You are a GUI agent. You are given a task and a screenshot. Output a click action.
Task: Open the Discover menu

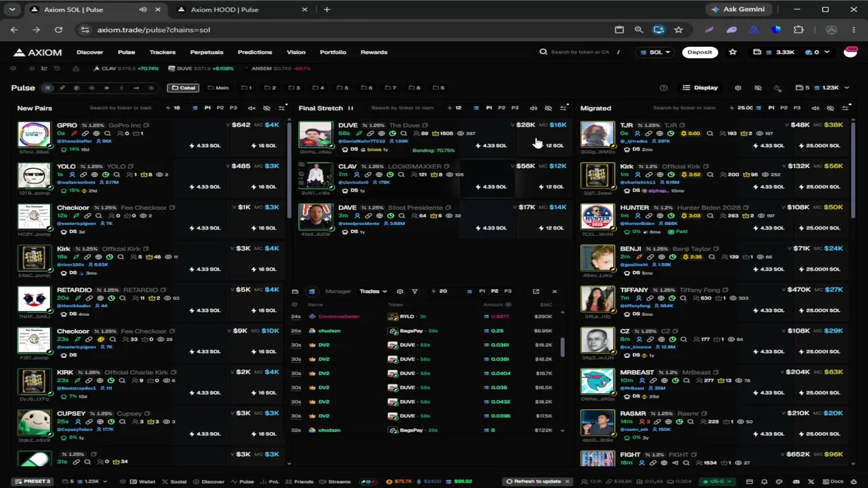coord(90,52)
